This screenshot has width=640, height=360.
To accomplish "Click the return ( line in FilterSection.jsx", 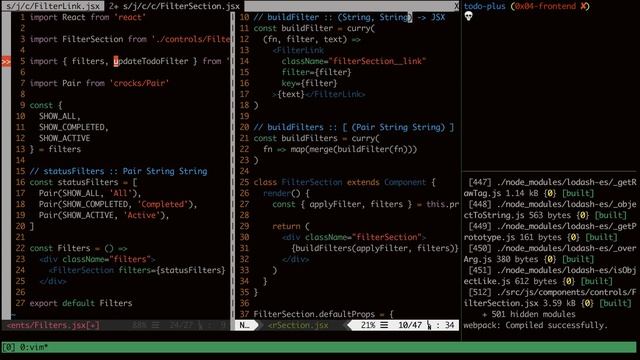I will (291, 227).
